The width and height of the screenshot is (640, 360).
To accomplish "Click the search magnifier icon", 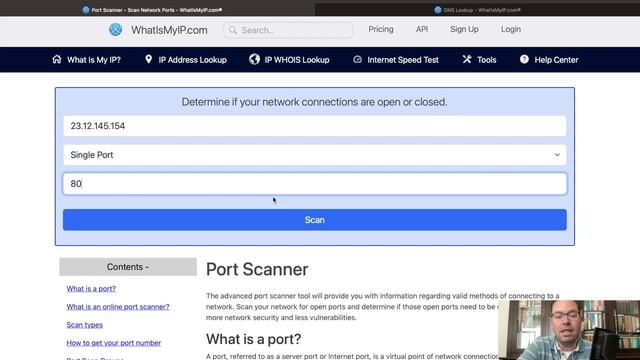I will click(x=233, y=30).
